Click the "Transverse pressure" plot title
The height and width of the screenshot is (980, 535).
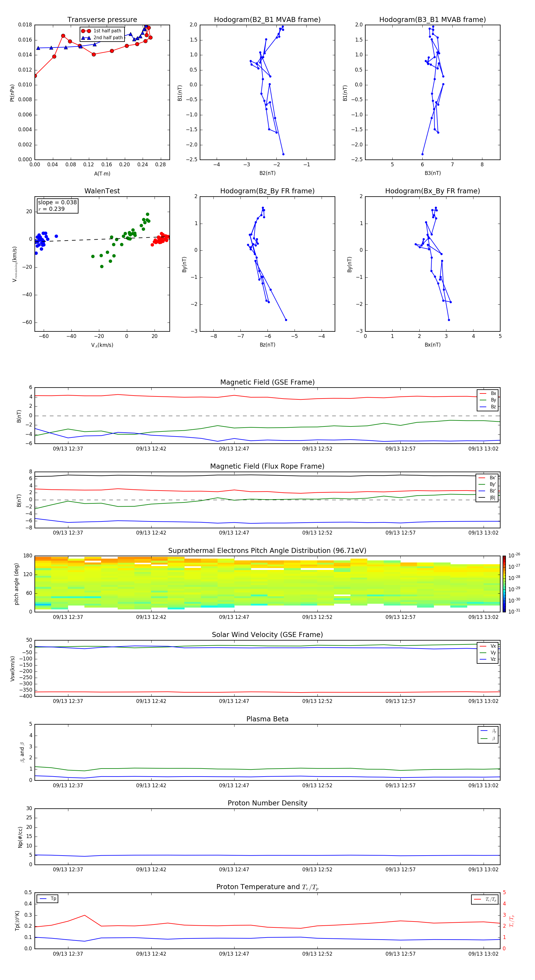click(102, 20)
